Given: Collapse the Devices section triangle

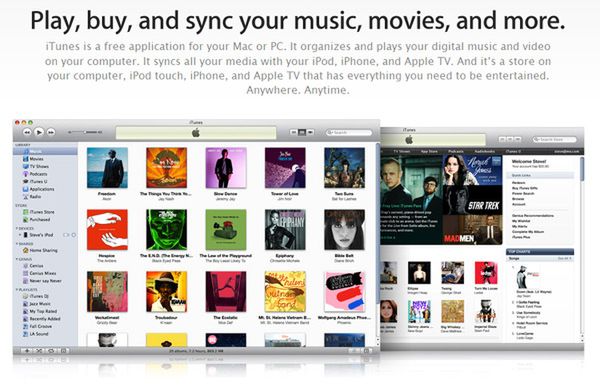Looking at the screenshot, I should pos(17,229).
